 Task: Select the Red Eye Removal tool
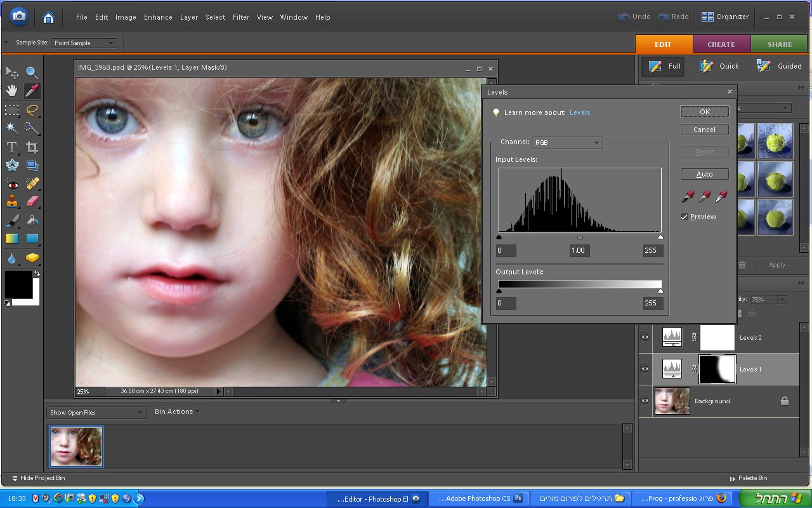(x=11, y=184)
